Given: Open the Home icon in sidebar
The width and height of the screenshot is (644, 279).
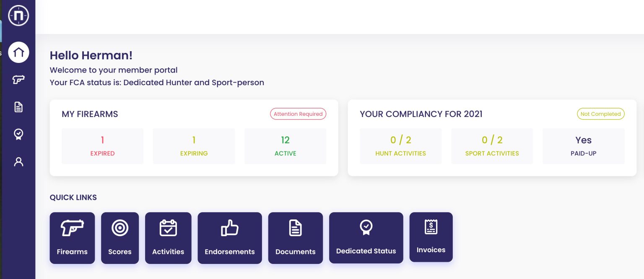Looking at the screenshot, I should click(x=18, y=52).
